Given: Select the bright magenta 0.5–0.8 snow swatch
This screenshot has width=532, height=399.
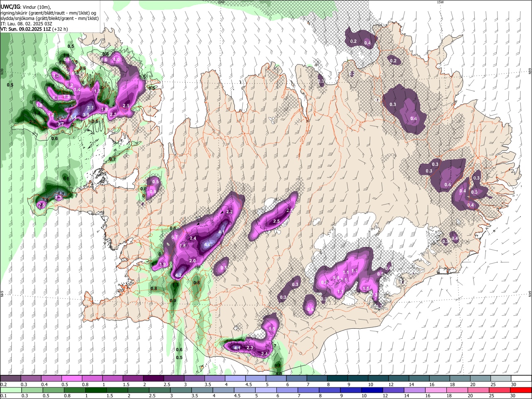Looking at the screenshot, I should coord(71,379).
